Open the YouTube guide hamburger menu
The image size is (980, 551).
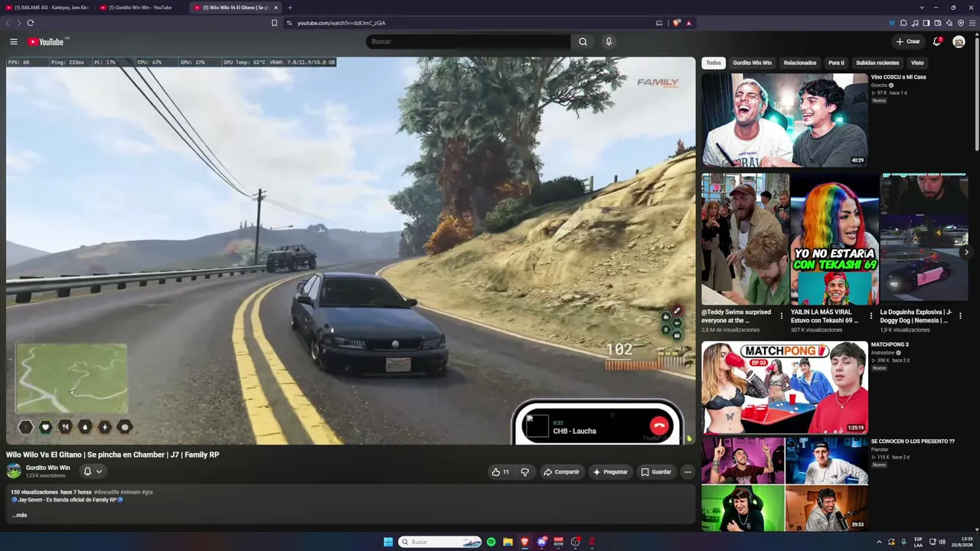[14, 41]
